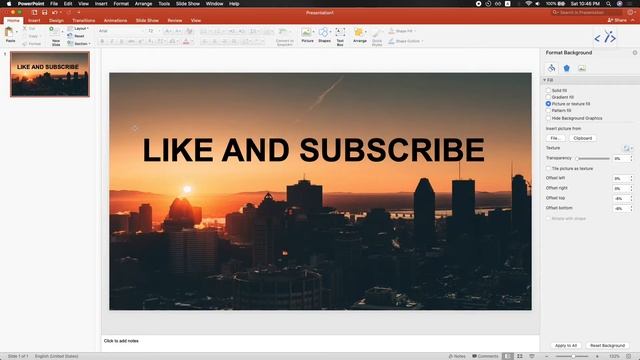The width and height of the screenshot is (640, 360).
Task: Click the font color icon
Action: (186, 42)
